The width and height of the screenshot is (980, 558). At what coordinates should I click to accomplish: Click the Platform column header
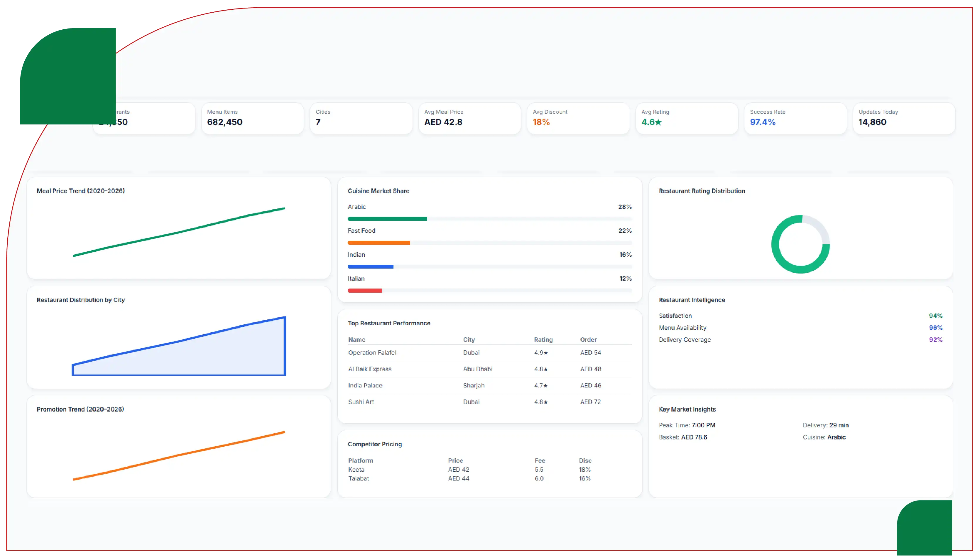[x=360, y=460]
